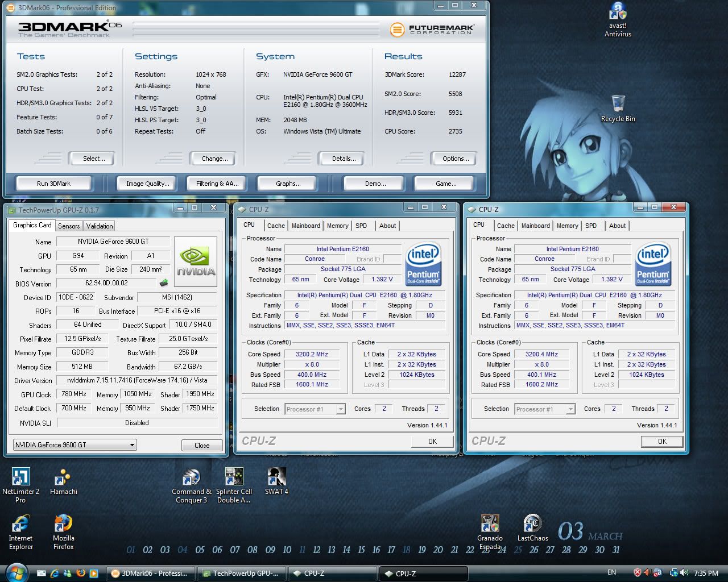Expand Processor #1 selection in right CPU-Z
The image size is (728, 582).
570,409
